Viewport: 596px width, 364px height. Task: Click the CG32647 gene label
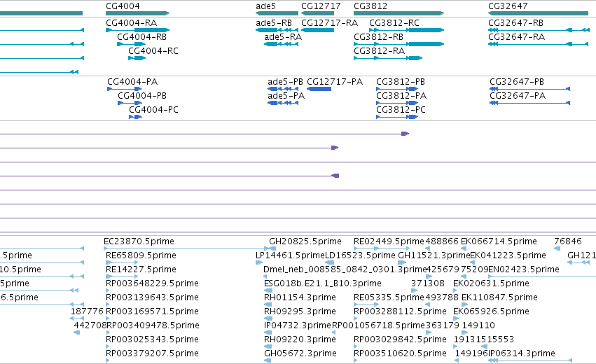pyautogui.click(x=508, y=6)
